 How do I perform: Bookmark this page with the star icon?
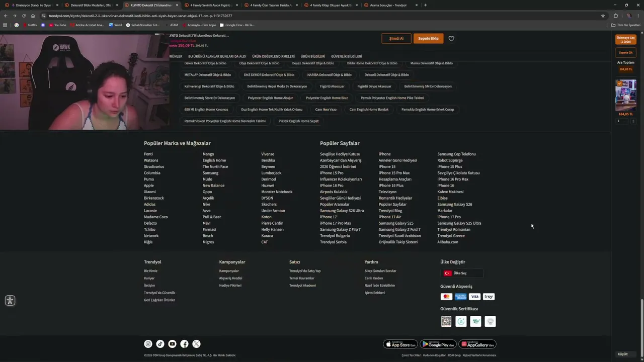603,16
